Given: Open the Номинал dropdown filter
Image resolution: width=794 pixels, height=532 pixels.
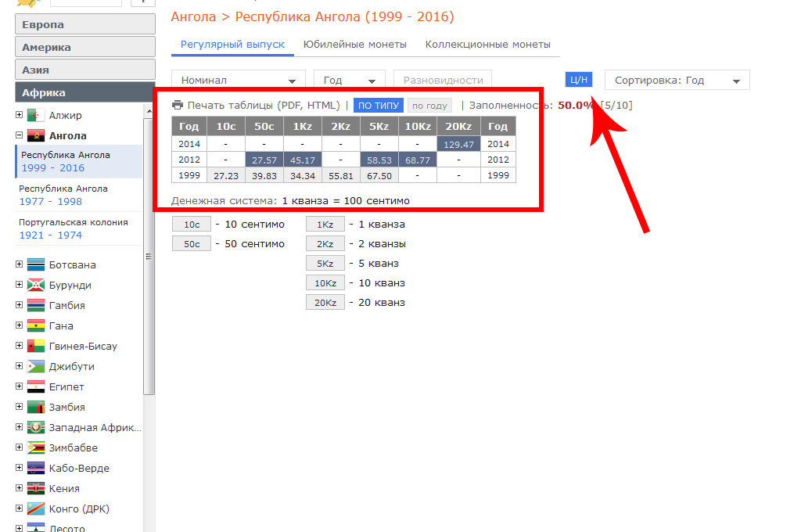Looking at the screenshot, I should coord(238,80).
